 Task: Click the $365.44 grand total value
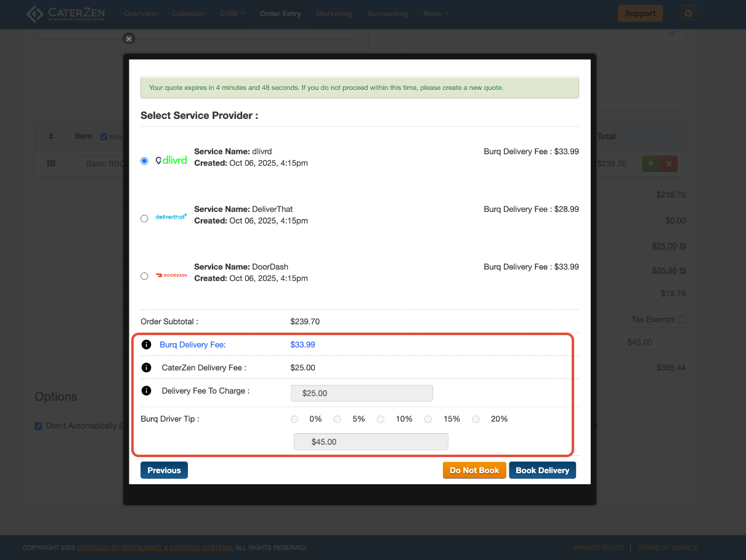[x=671, y=368]
